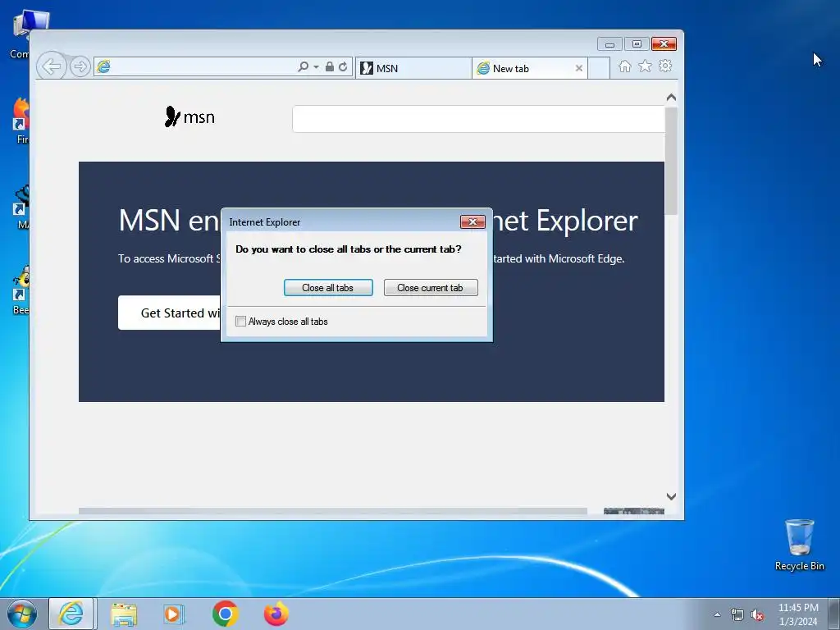
Task: Click the address bar search magnifier
Action: [304, 66]
